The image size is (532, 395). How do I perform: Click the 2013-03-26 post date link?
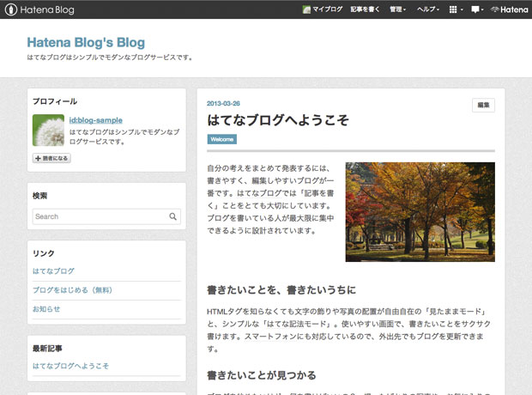pos(223,103)
